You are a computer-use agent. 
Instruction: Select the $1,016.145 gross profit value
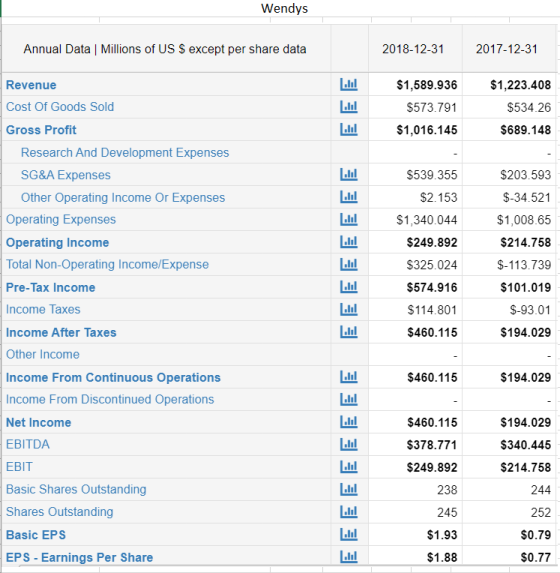point(427,130)
